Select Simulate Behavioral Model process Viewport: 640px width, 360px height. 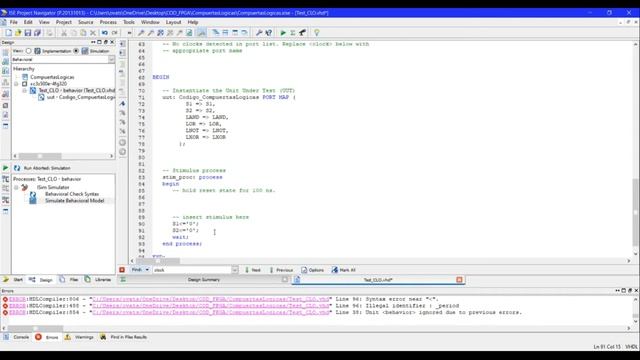[x=74, y=201]
